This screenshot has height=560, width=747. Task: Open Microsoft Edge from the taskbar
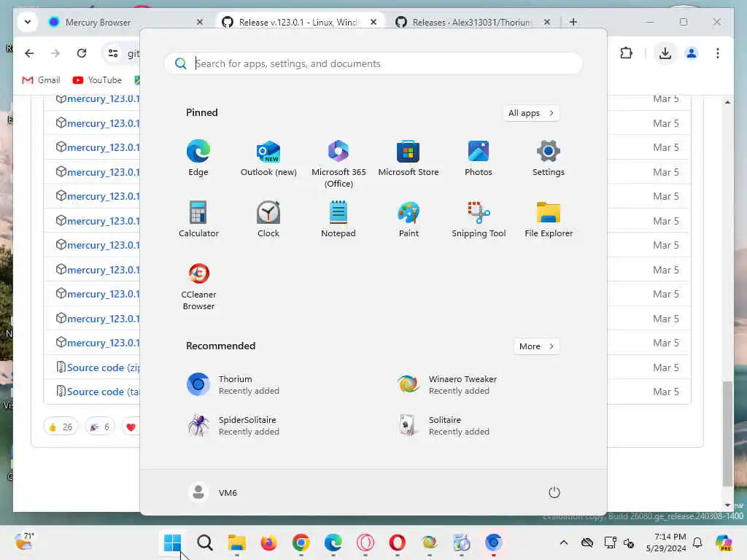coord(333,542)
